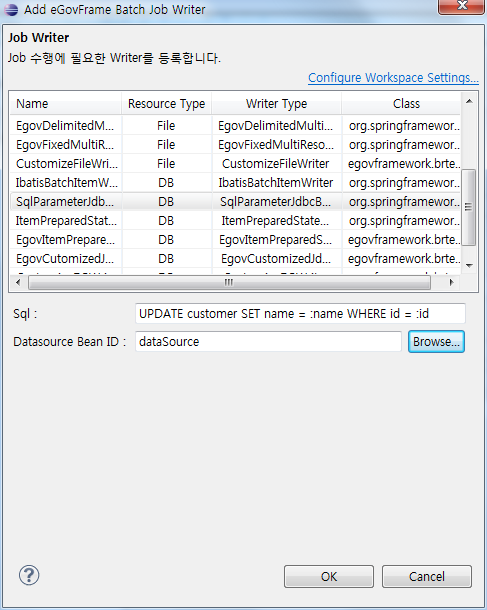
Task: Click the table scroll up arrow
Action: pos(469,101)
